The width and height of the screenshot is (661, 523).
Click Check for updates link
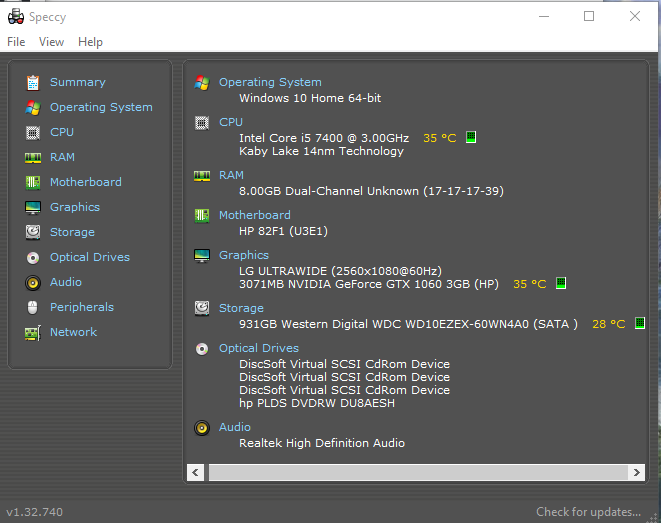pyautogui.click(x=588, y=512)
